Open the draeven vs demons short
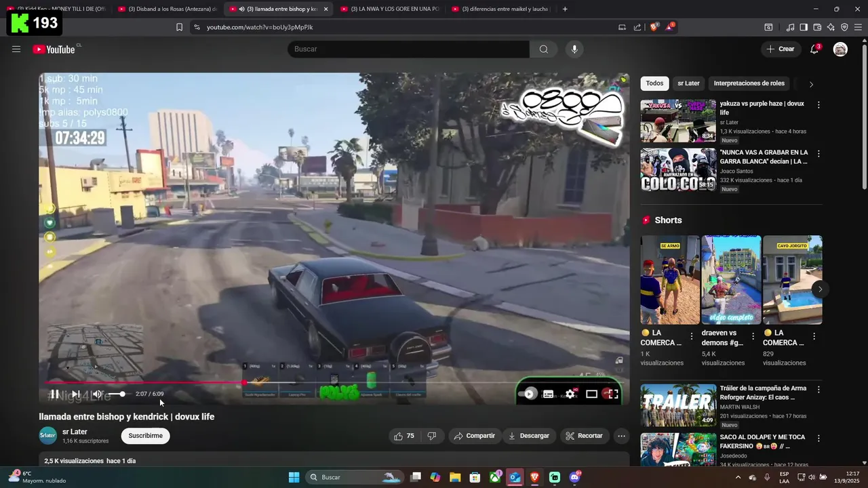 (731, 280)
